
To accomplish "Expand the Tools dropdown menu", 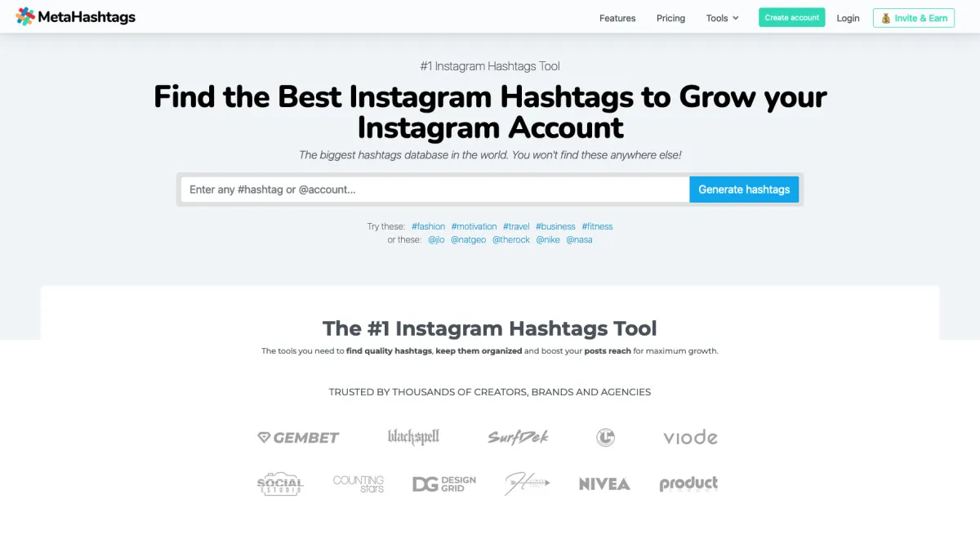I will (722, 18).
